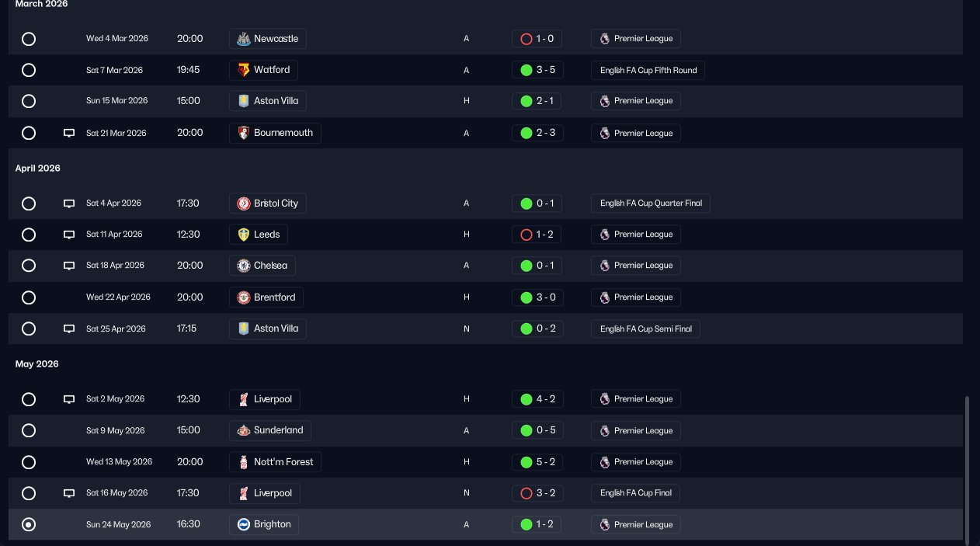This screenshot has width=980, height=546.
Task: Click the Newcastle club crest icon
Action: [243, 39]
